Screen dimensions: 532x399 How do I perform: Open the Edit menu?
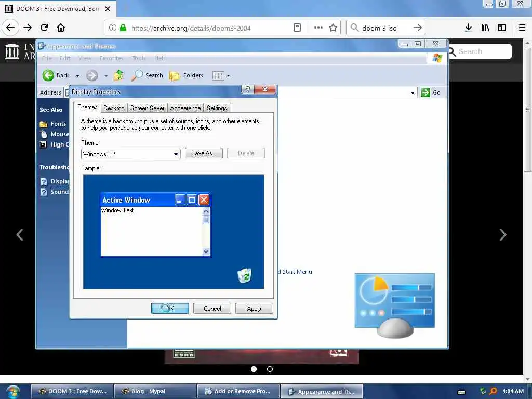(65, 58)
